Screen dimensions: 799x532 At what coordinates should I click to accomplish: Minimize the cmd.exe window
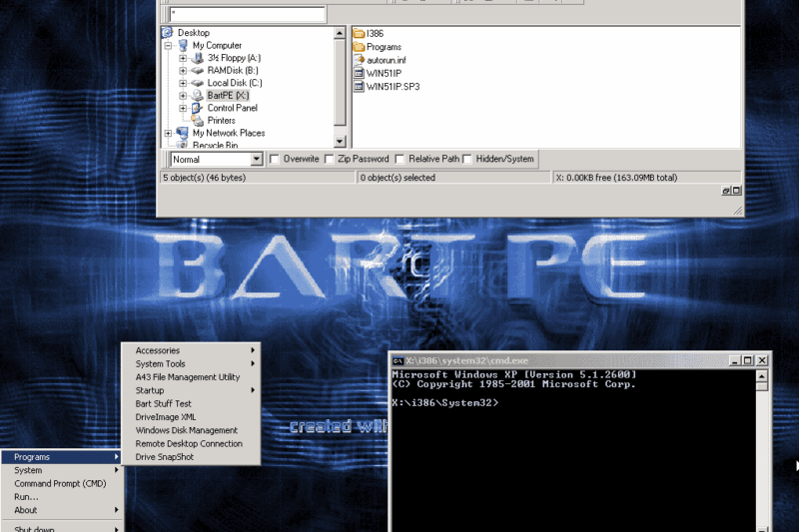(x=734, y=360)
